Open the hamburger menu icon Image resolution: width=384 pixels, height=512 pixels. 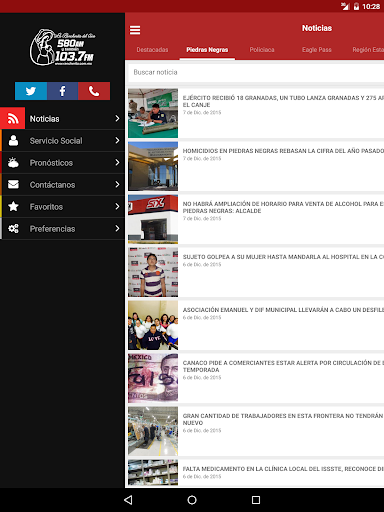(135, 30)
